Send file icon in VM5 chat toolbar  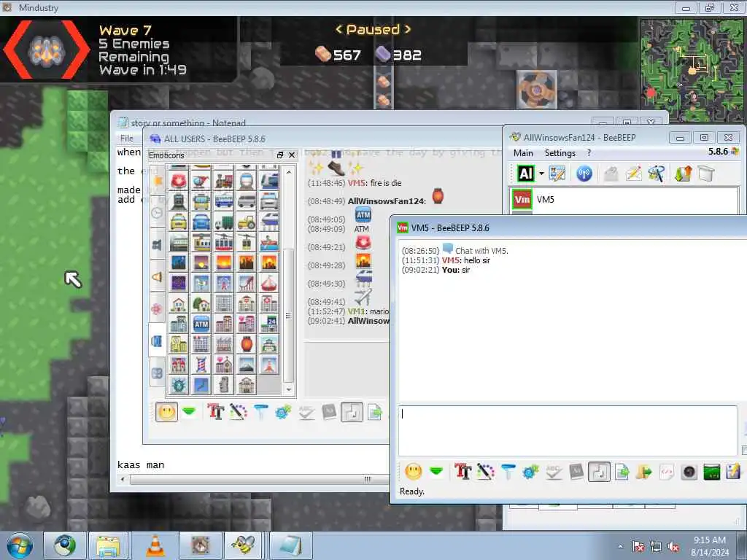coord(622,472)
